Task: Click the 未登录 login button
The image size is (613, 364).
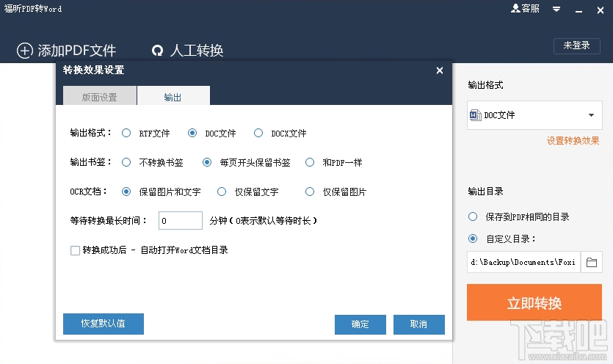Action: coord(576,46)
